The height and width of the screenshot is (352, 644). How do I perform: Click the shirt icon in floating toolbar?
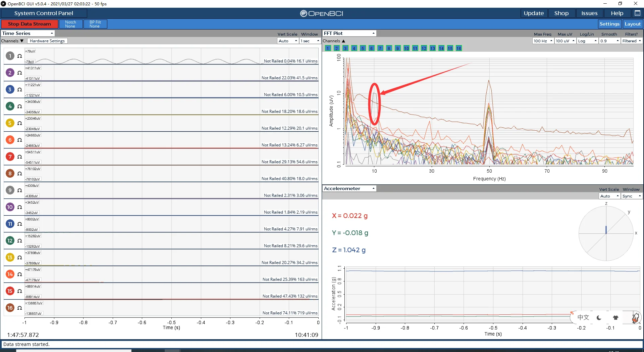point(615,317)
